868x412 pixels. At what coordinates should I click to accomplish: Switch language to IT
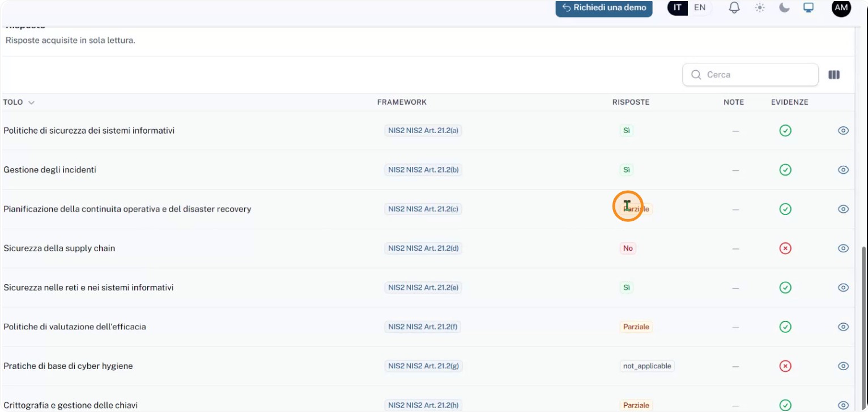point(678,8)
